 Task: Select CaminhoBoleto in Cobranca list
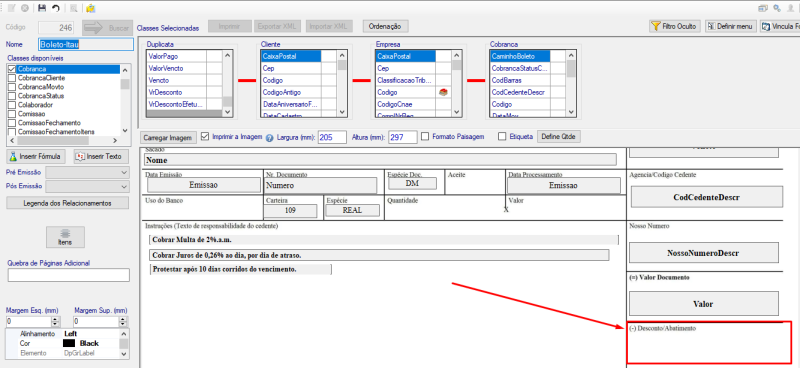[x=520, y=56]
